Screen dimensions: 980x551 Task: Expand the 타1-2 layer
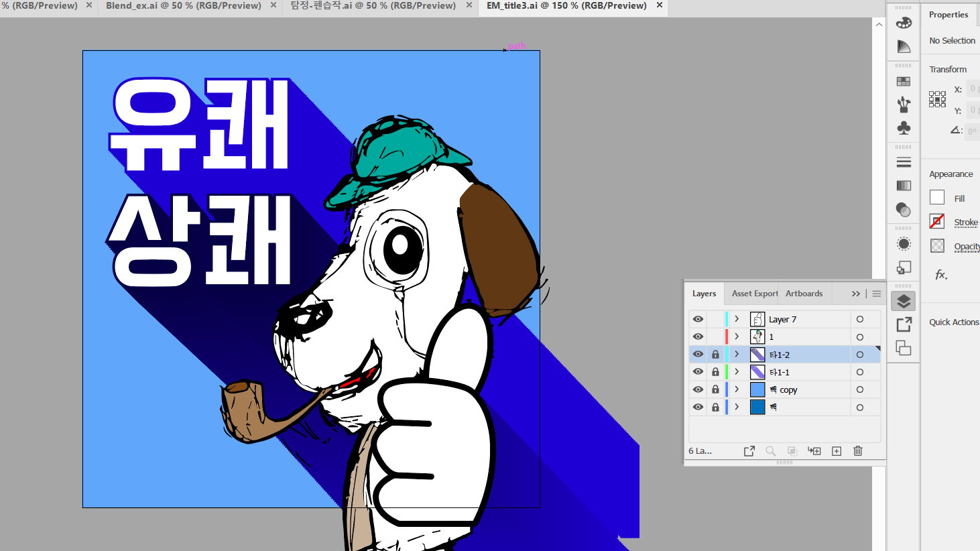[x=737, y=354]
